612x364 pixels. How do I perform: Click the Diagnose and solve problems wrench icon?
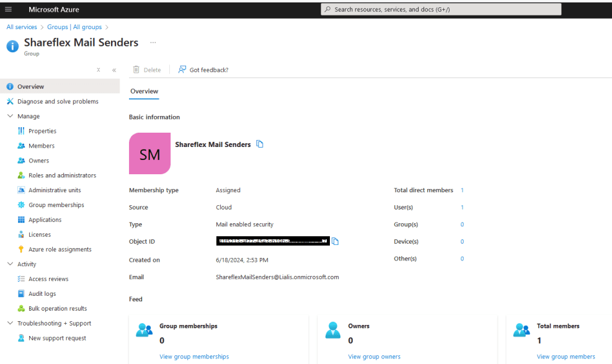click(10, 102)
